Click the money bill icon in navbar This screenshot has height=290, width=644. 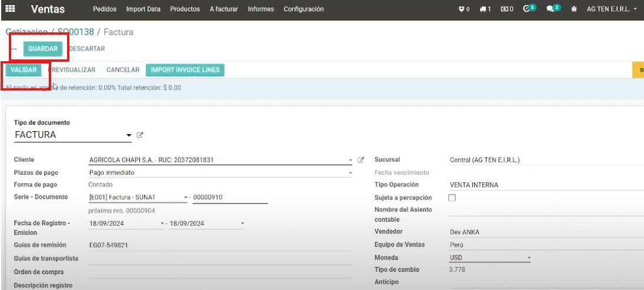(506, 9)
